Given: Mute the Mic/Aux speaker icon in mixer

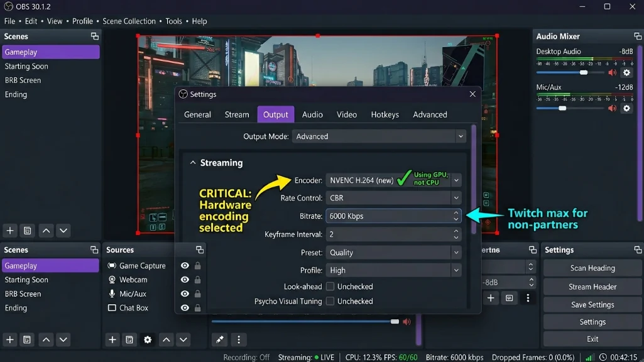Looking at the screenshot, I should pos(612,109).
